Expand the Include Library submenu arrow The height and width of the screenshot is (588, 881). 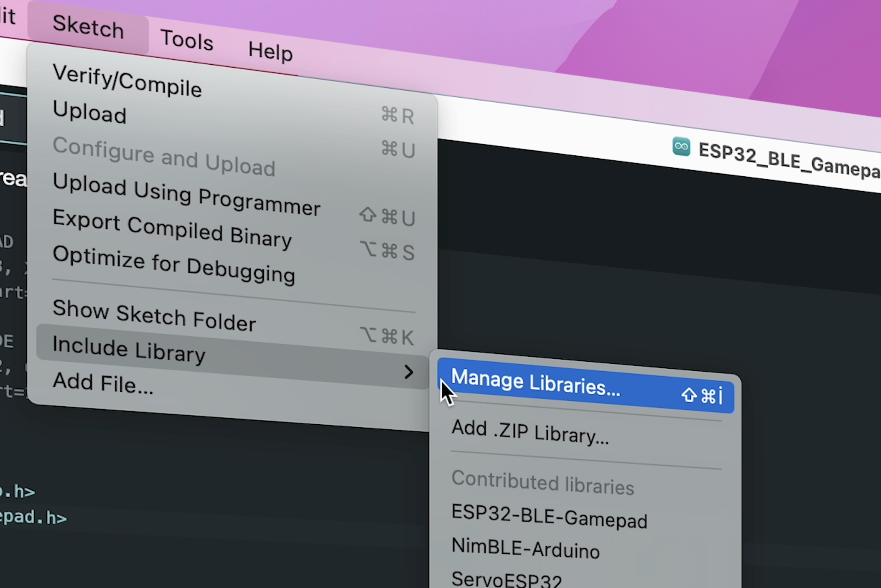[408, 372]
